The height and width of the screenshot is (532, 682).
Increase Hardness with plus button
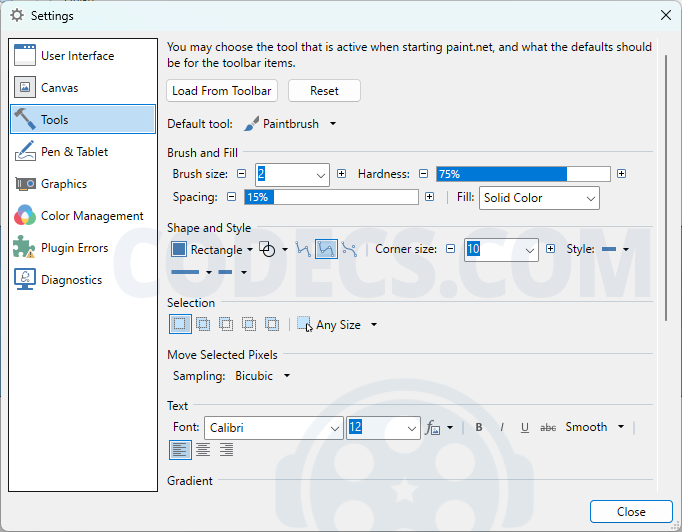pos(622,174)
